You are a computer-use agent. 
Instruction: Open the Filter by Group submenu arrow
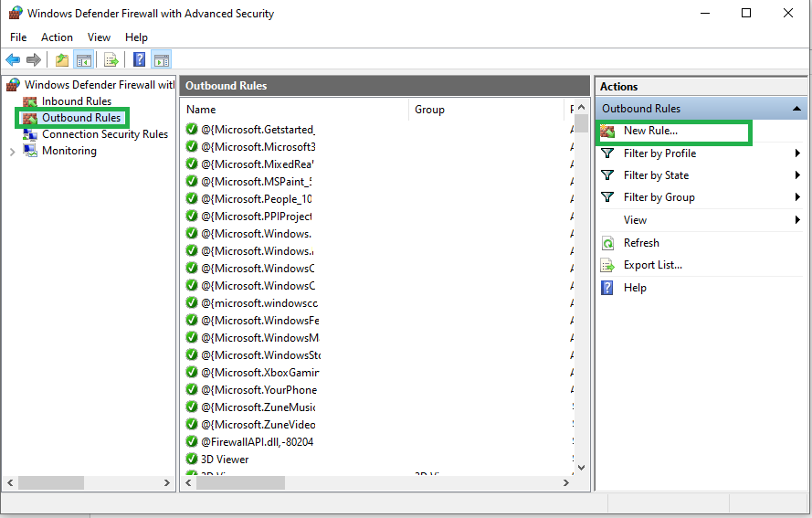797,196
